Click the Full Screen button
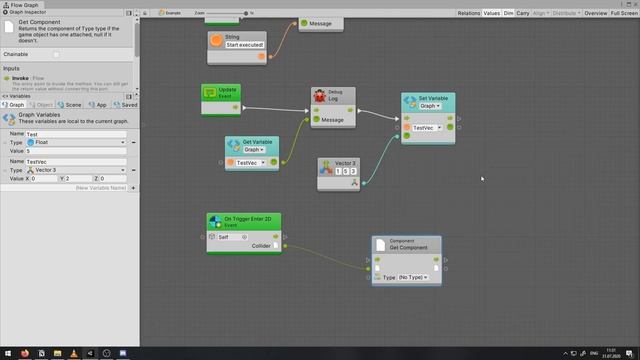This screenshot has width=640, height=360. pos(624,13)
